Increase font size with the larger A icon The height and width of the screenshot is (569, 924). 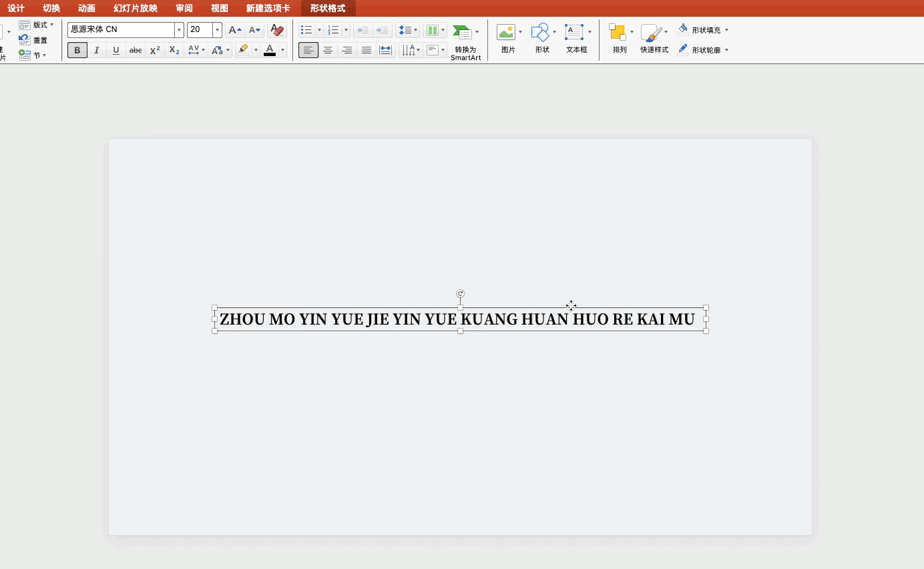234,30
